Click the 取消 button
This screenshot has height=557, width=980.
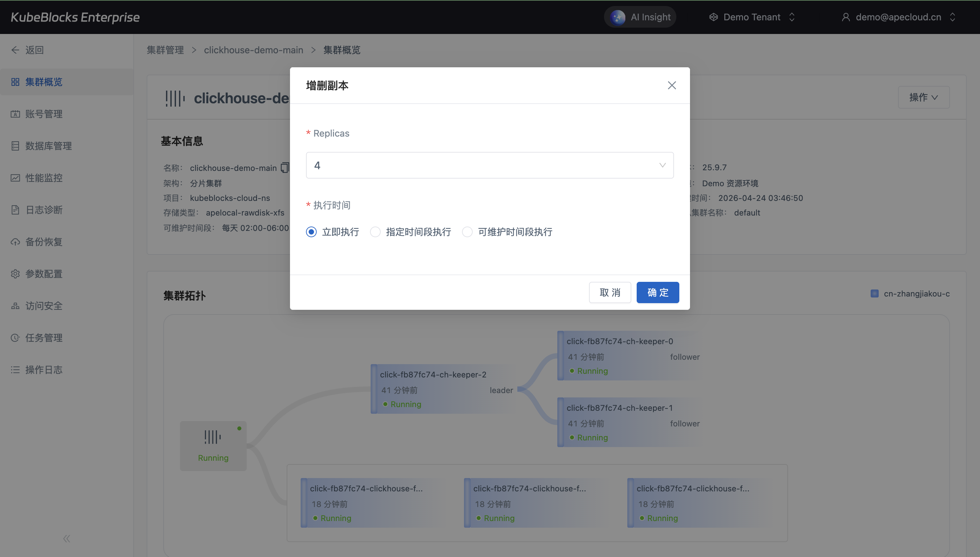coord(610,292)
